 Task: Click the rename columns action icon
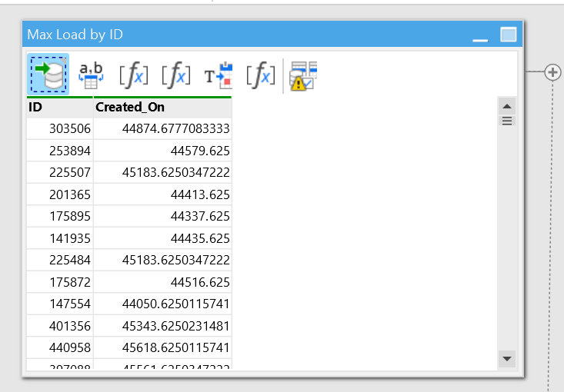[92, 75]
